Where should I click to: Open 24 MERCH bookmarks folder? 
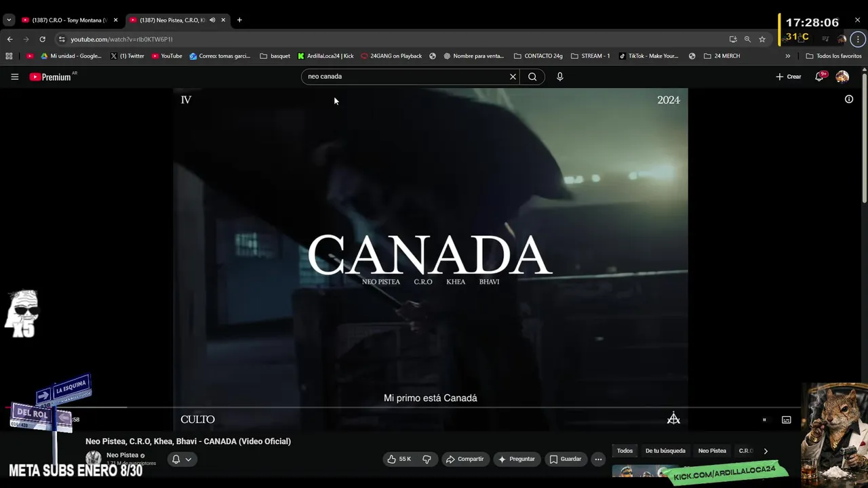[722, 56]
